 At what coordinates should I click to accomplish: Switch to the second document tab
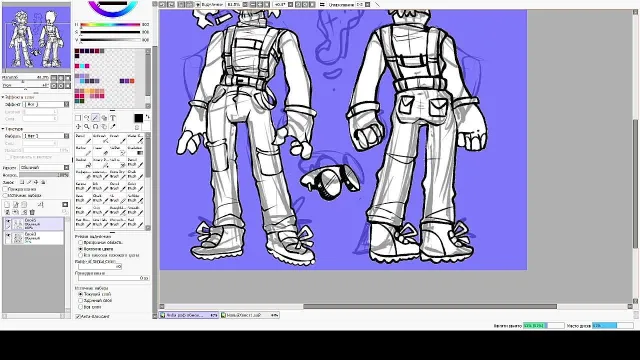250,315
